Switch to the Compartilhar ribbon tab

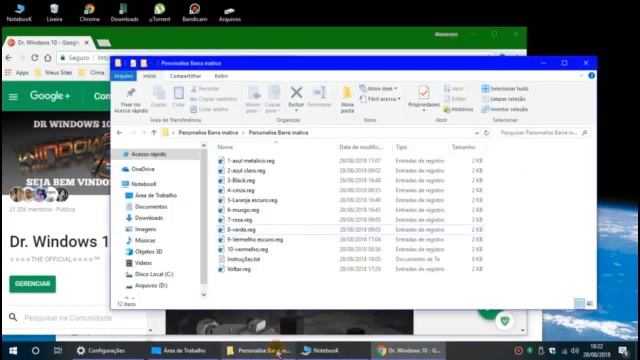pos(185,76)
